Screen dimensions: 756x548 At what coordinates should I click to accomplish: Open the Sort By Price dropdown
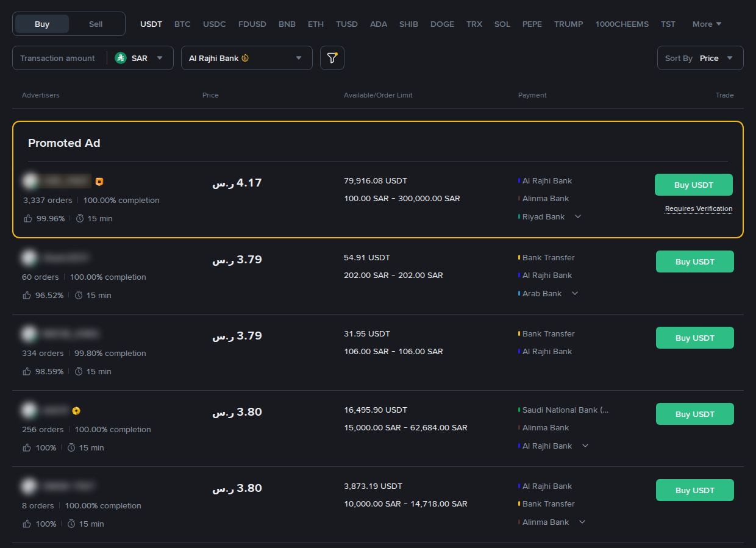point(701,58)
